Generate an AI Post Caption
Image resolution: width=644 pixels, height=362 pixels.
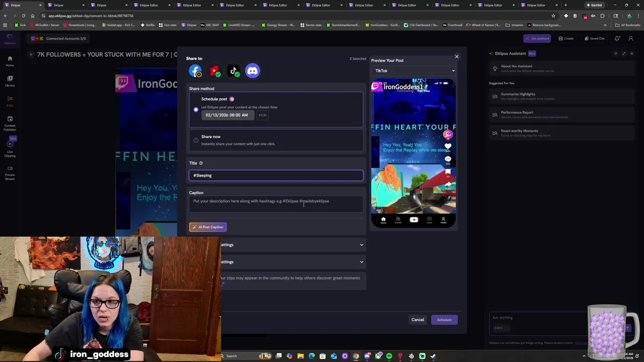pyautogui.click(x=208, y=227)
